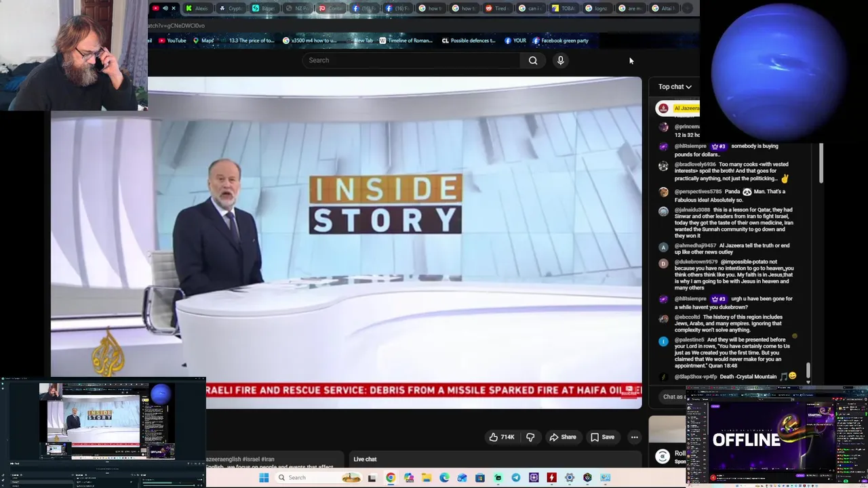This screenshot has height=488, width=868.
Task: Open Task View from taskbar
Action: [372, 478]
